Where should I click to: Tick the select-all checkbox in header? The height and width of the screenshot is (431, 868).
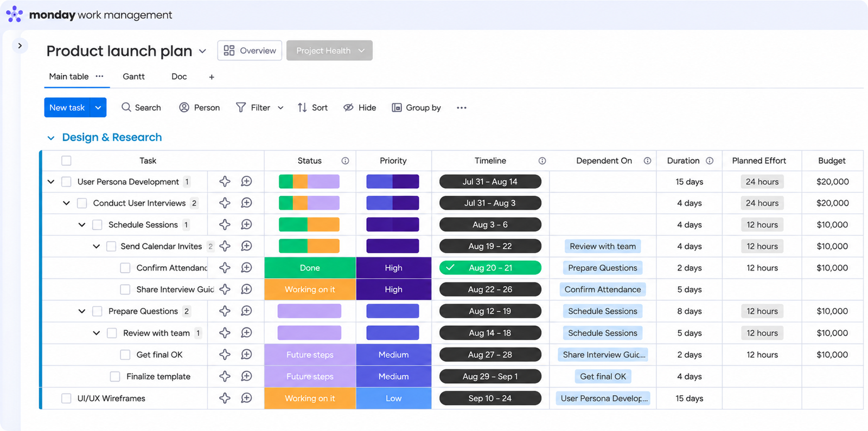pos(66,160)
